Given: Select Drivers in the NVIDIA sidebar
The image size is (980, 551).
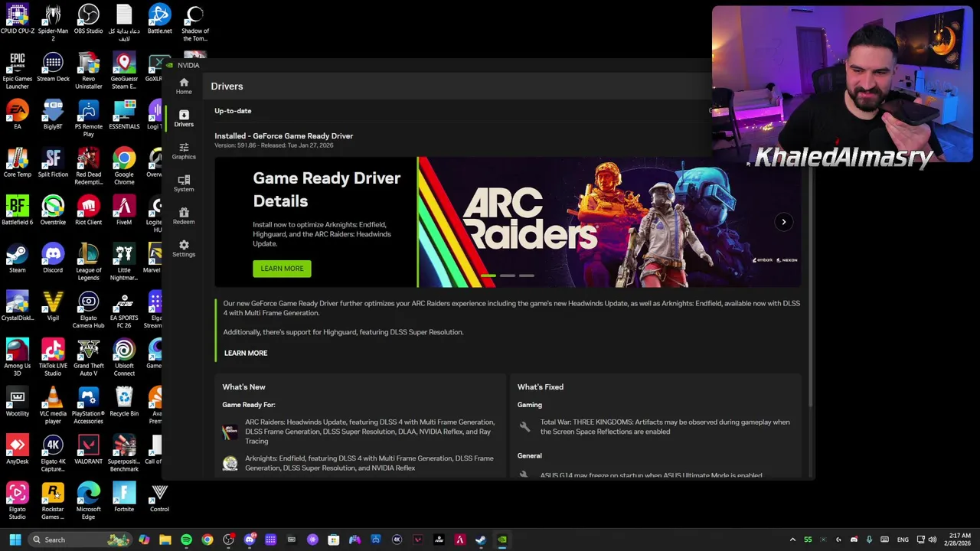Looking at the screenshot, I should click(184, 118).
